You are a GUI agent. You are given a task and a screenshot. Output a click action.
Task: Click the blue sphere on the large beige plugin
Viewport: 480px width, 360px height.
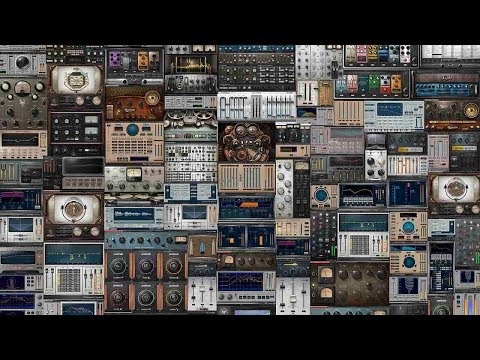[x=132, y=130]
